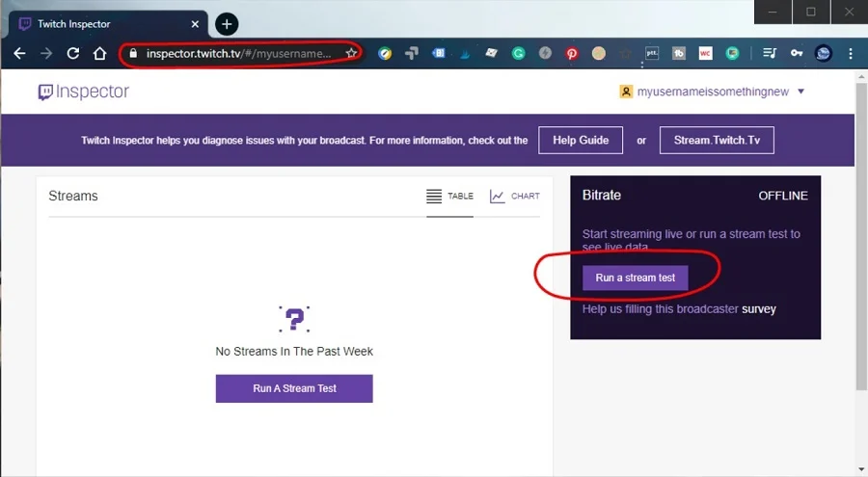Viewport: 868px width, 477px height.
Task: Go to the browser home page icon
Action: [99, 54]
